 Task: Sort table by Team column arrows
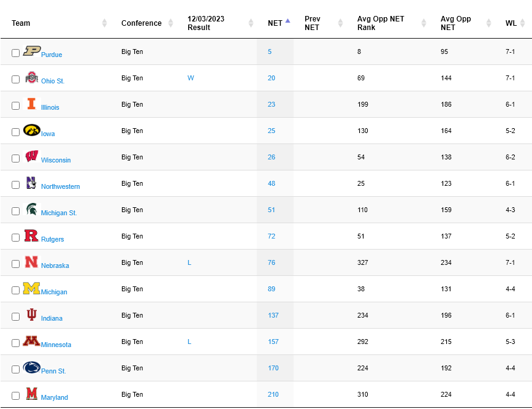coord(104,23)
